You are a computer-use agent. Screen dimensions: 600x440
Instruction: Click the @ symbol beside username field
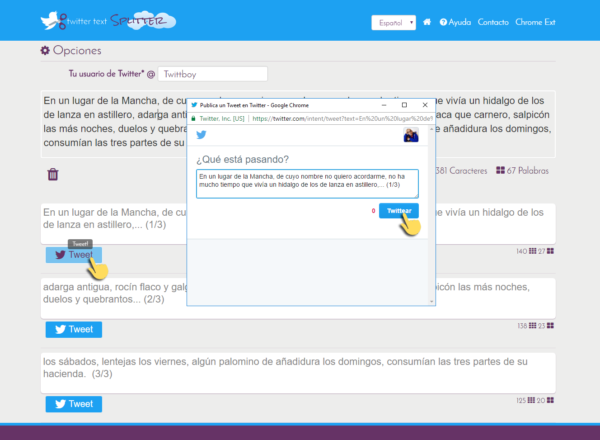(x=151, y=74)
